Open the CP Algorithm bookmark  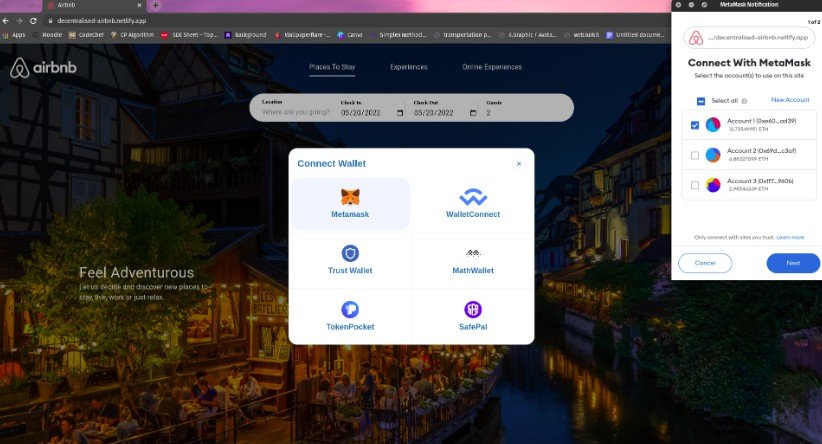click(x=132, y=35)
